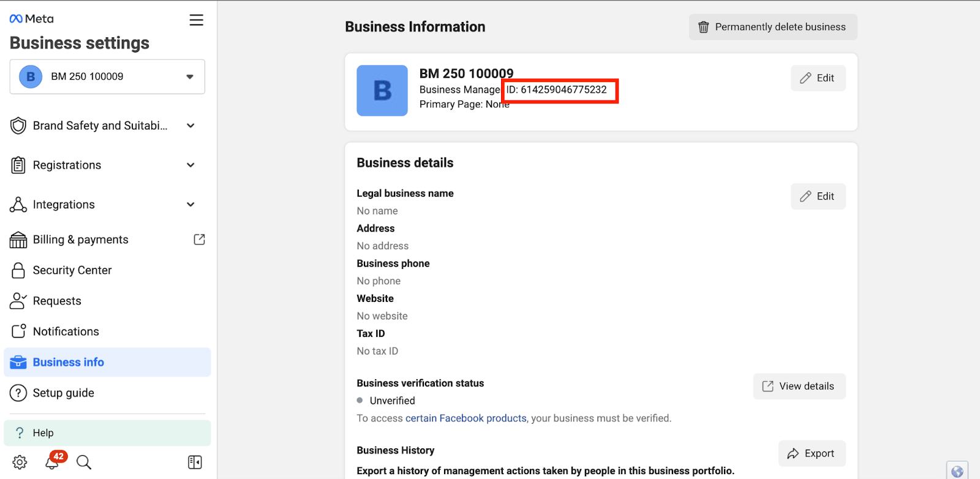Click the Meta logo
Screen dimensions: 980x479
pyautogui.click(x=32, y=19)
